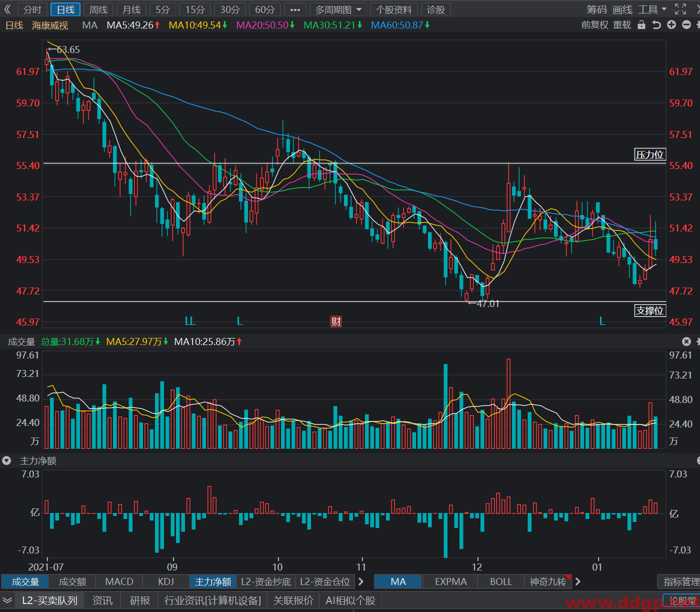The image size is (700, 612).
Task: Click the double left arrow icon
Action: point(7,9)
